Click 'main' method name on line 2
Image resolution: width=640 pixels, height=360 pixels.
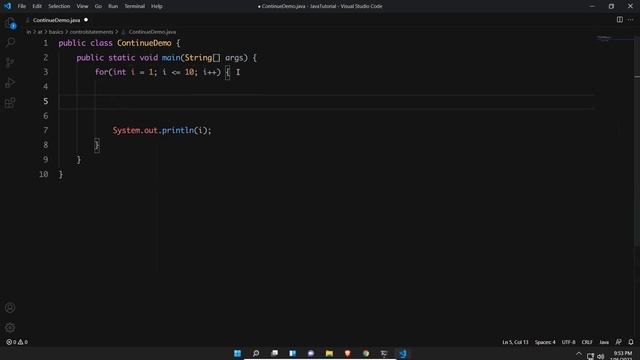coord(171,58)
